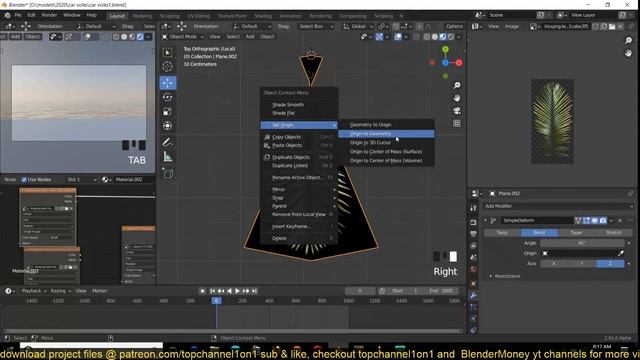Screen dimensions: 640x360
Task: Click the viewport zoom magnifier icon
Action: pos(457,85)
